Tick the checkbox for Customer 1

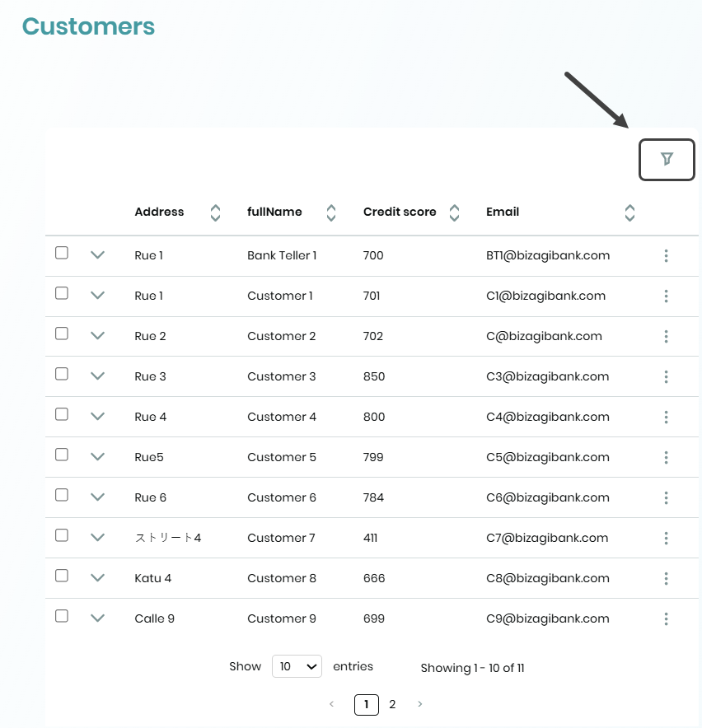tap(62, 293)
